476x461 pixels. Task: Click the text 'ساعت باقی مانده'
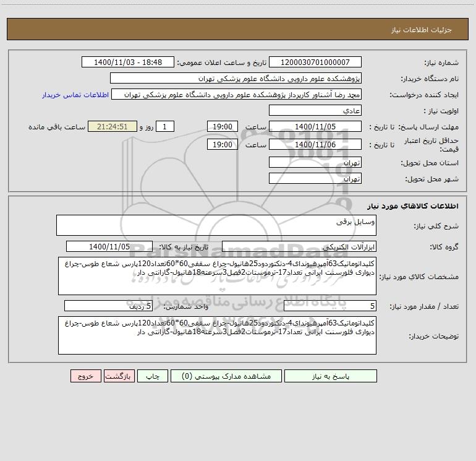pyautogui.click(x=57, y=127)
